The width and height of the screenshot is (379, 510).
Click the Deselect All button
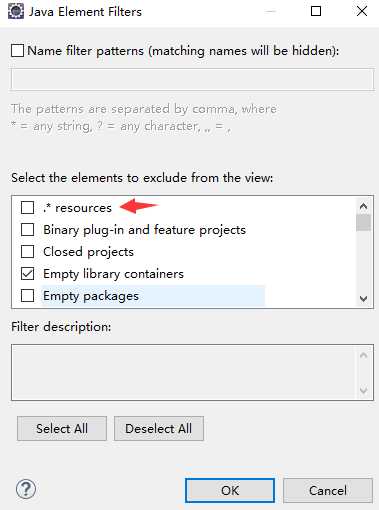[159, 428]
